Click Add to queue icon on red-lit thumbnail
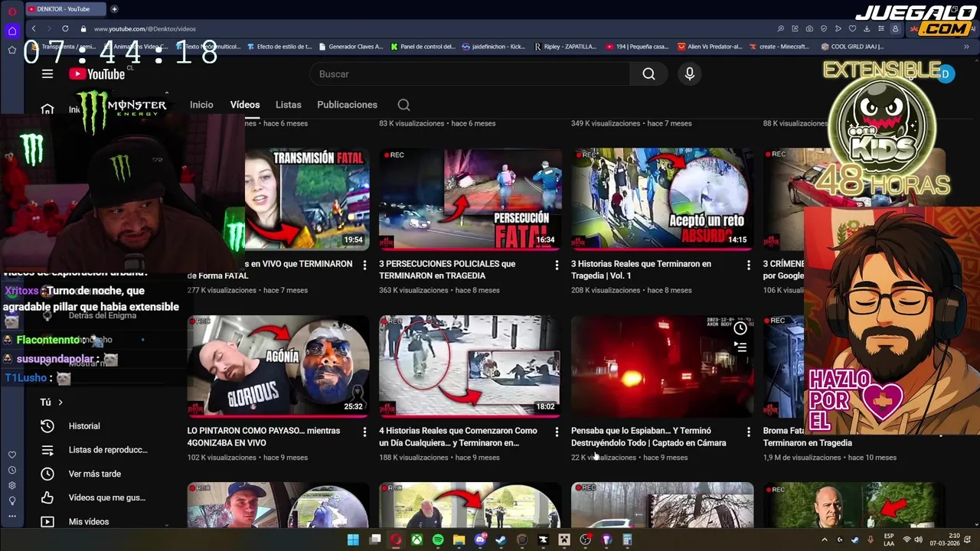Image resolution: width=980 pixels, height=551 pixels. [x=740, y=347]
